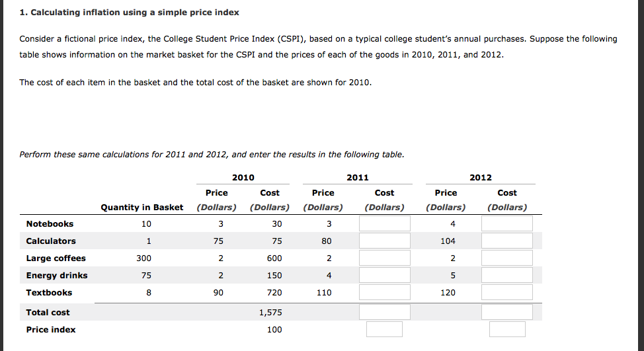Click the Textbooks row label

(49, 293)
